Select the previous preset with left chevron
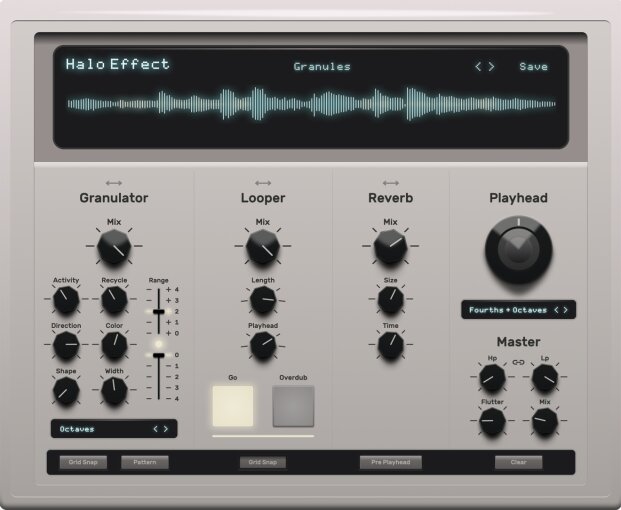 coord(478,67)
